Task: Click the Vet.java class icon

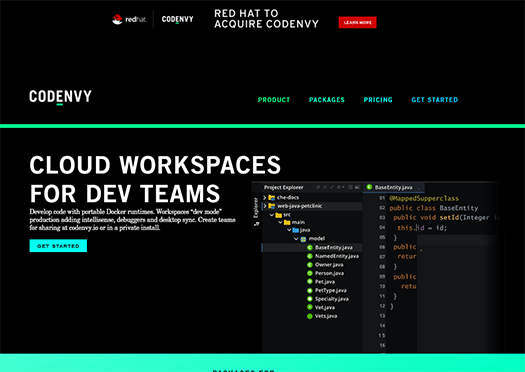Action: click(x=310, y=307)
